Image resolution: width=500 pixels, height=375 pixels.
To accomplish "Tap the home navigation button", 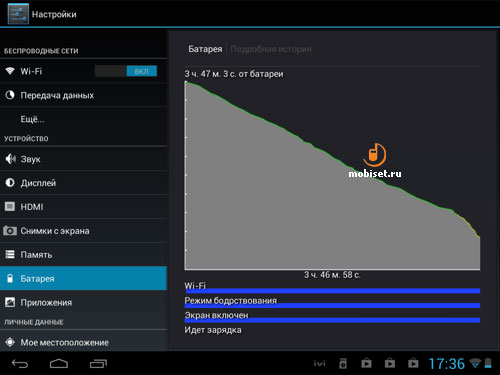I will [59, 364].
